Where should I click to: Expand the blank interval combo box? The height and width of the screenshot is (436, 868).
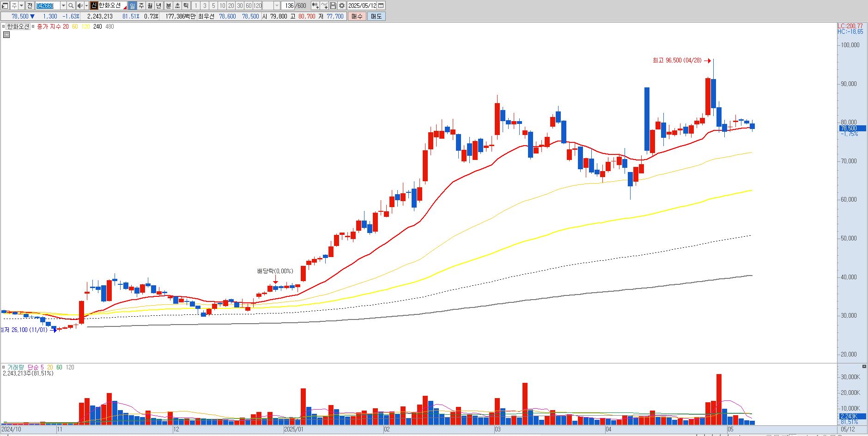(x=277, y=6)
